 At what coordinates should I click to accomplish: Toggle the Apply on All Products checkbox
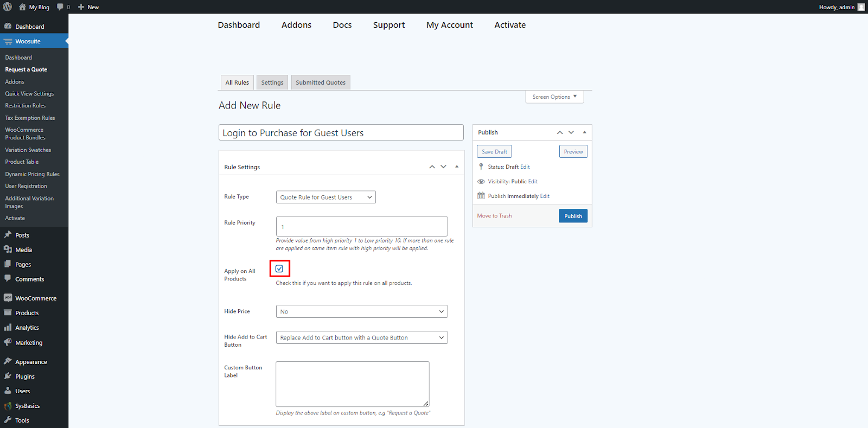coord(279,269)
